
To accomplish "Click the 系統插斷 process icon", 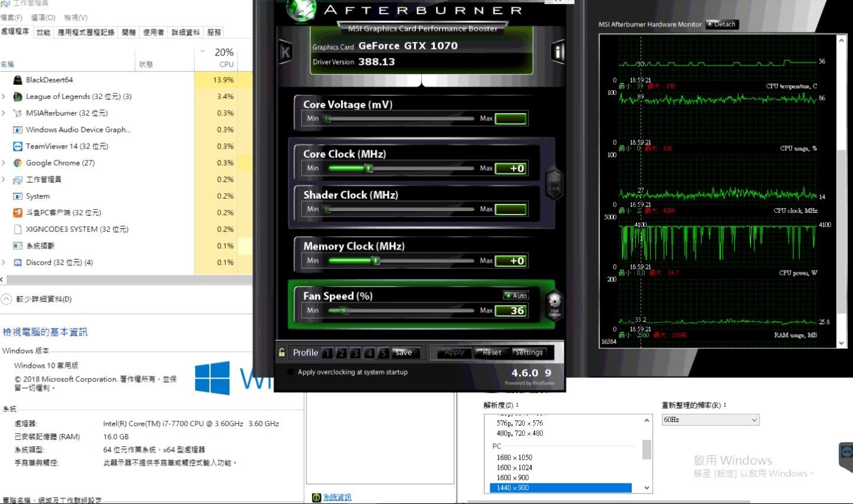I will click(x=18, y=246).
